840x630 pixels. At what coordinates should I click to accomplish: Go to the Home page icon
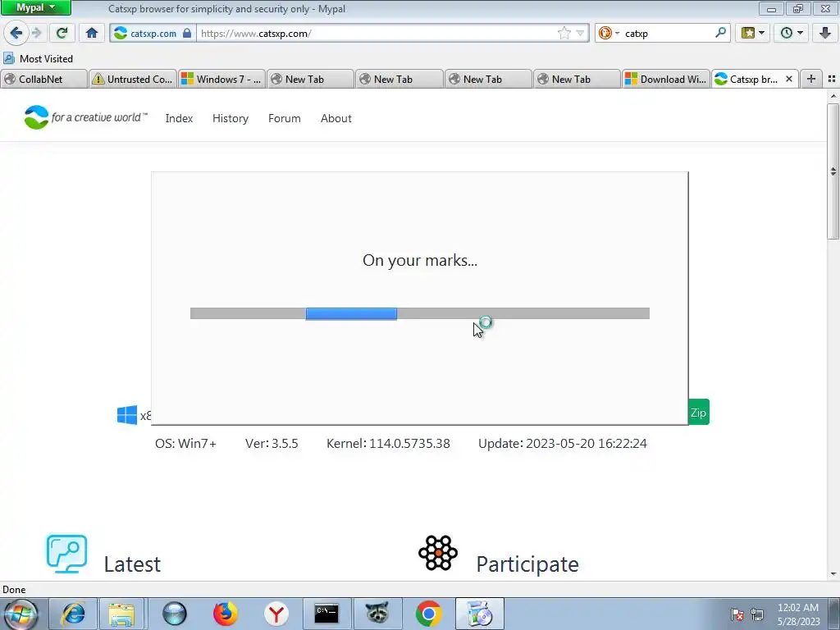tap(92, 33)
